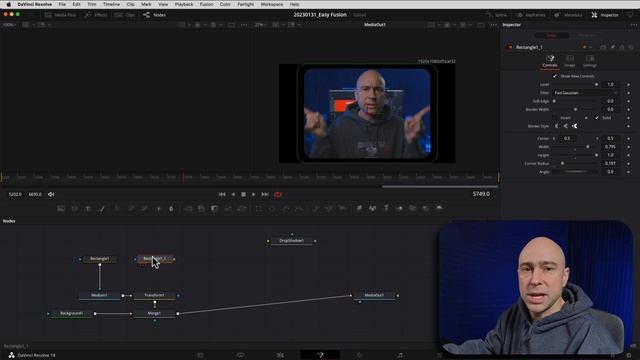Select the Merge1 node

[x=154, y=313]
